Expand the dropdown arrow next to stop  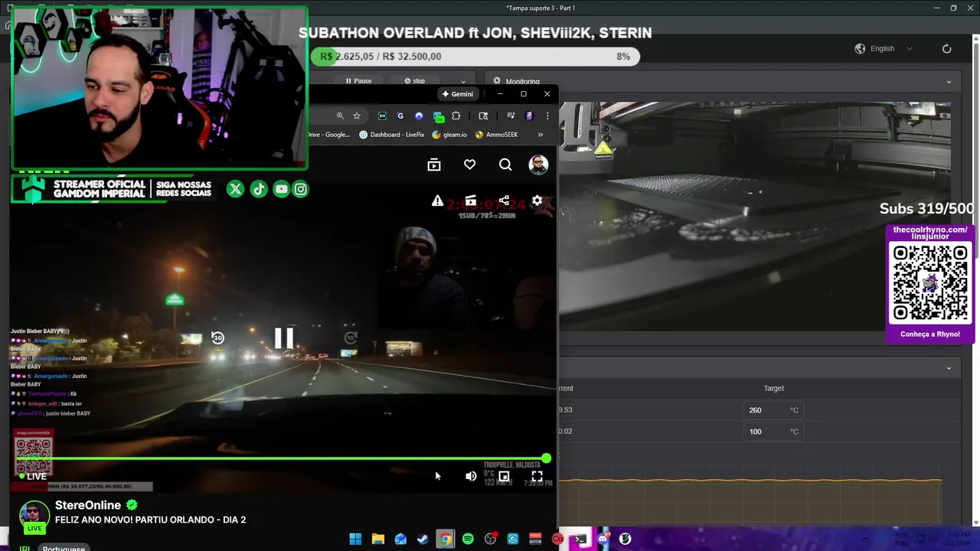pyautogui.click(x=462, y=81)
